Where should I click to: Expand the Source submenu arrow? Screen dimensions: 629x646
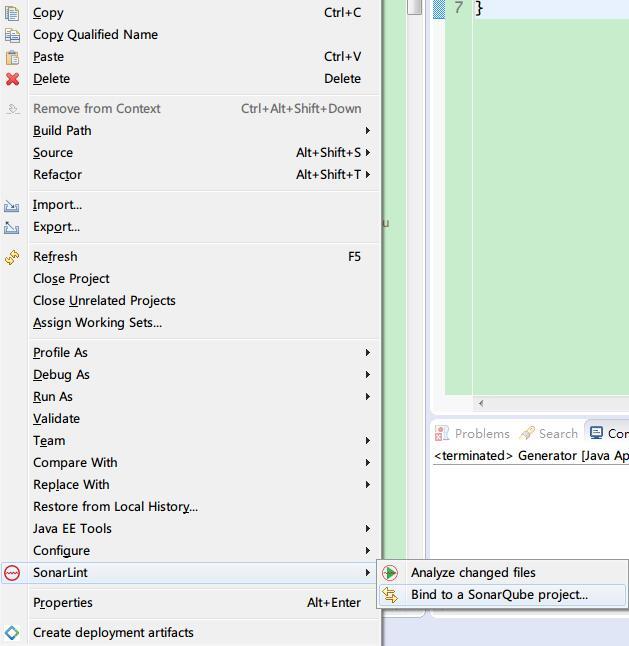pos(368,152)
